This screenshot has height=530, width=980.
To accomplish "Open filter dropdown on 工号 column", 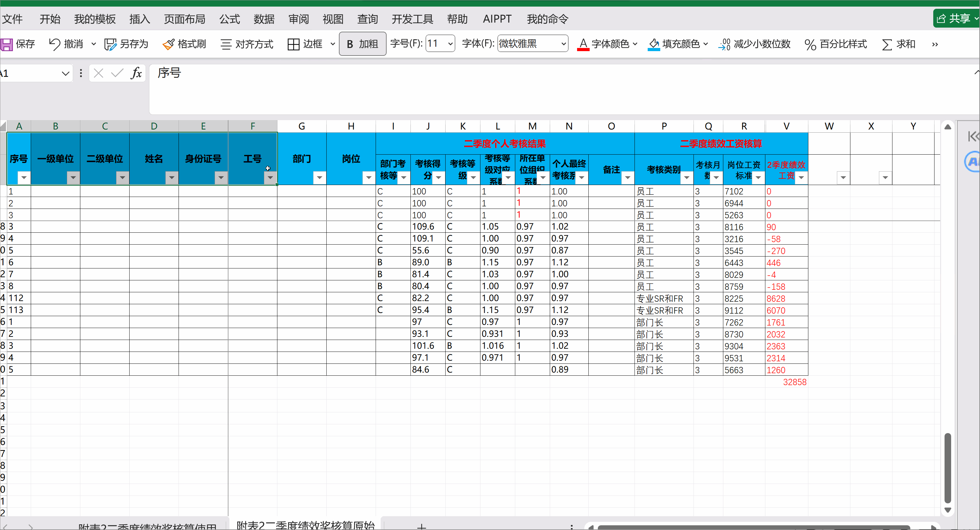I will pyautogui.click(x=270, y=178).
